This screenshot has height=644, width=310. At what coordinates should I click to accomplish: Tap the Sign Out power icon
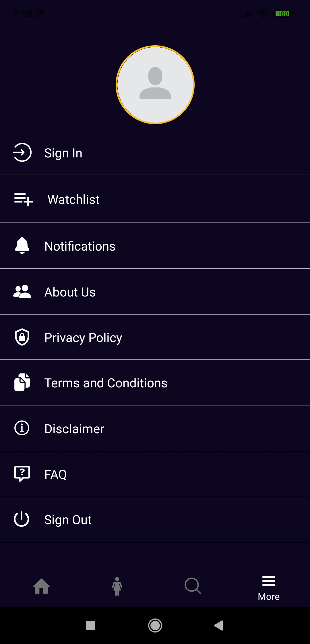22,519
